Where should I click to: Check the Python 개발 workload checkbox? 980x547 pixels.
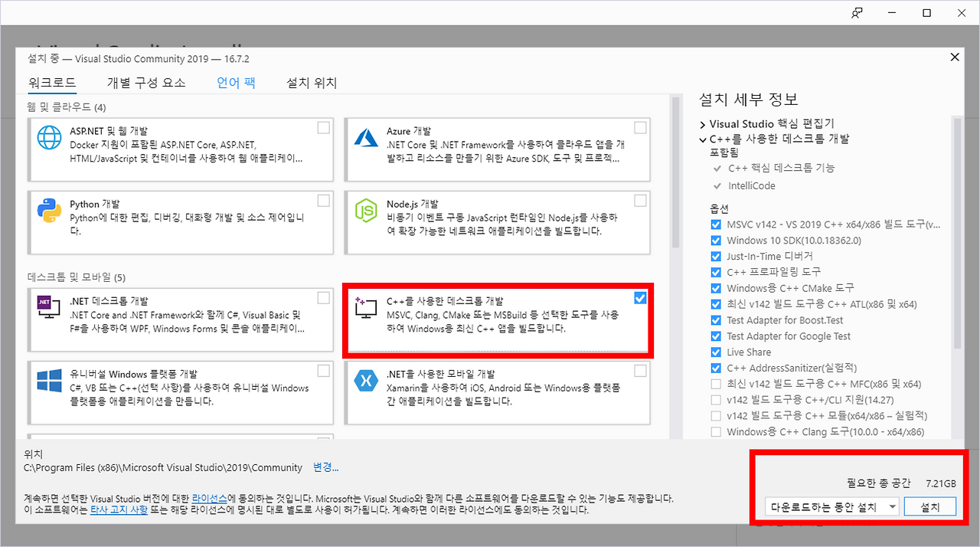[x=324, y=201]
